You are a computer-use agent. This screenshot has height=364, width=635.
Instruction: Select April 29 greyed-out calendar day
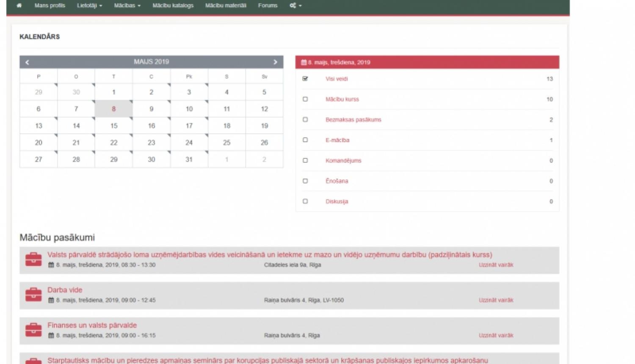click(39, 92)
